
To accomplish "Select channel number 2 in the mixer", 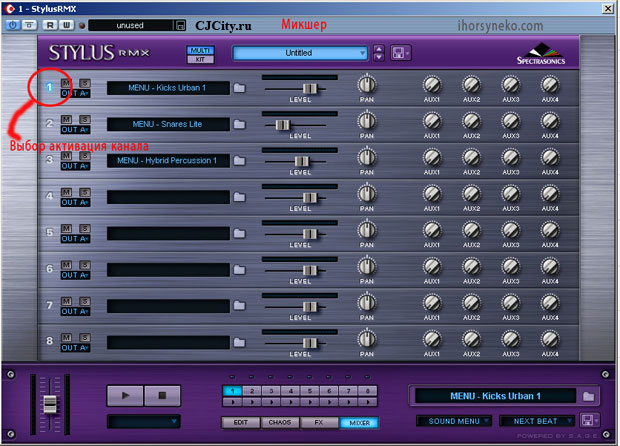I will click(x=49, y=123).
